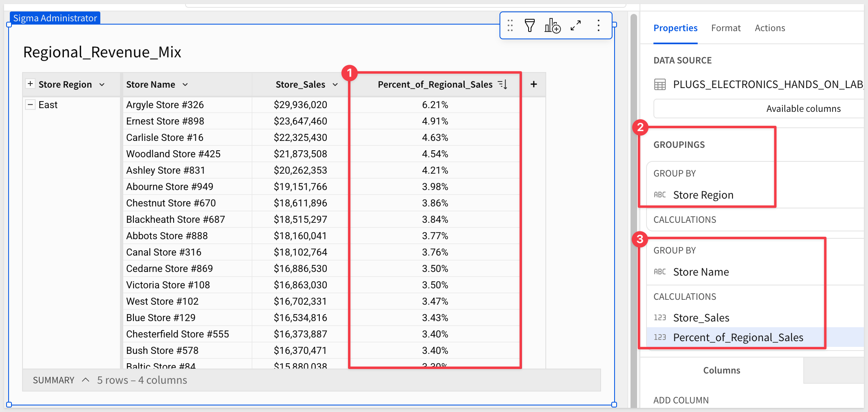The width and height of the screenshot is (868, 412).
Task: Click the add child chart icon
Action: (x=552, y=26)
